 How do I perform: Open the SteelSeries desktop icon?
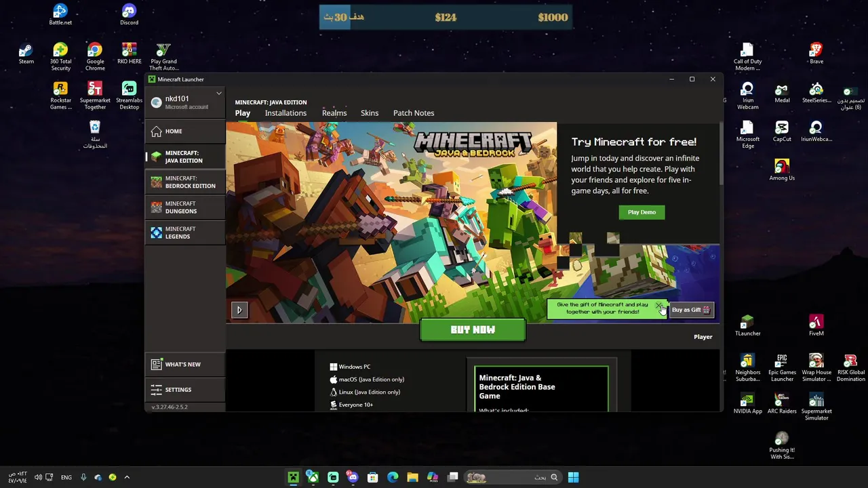coord(816,92)
